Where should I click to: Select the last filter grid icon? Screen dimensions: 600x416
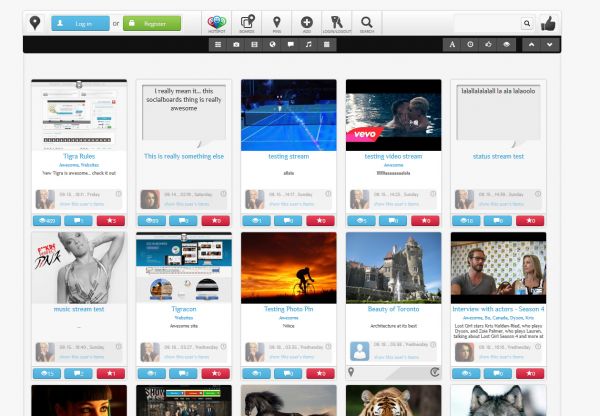327,44
